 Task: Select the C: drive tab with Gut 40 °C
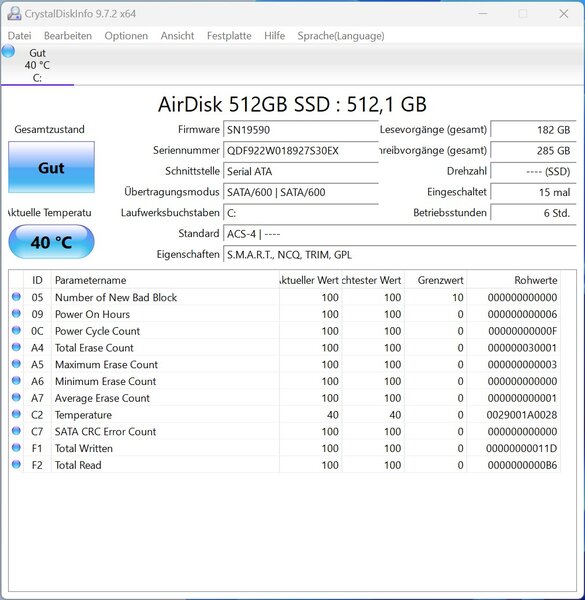tap(37, 65)
